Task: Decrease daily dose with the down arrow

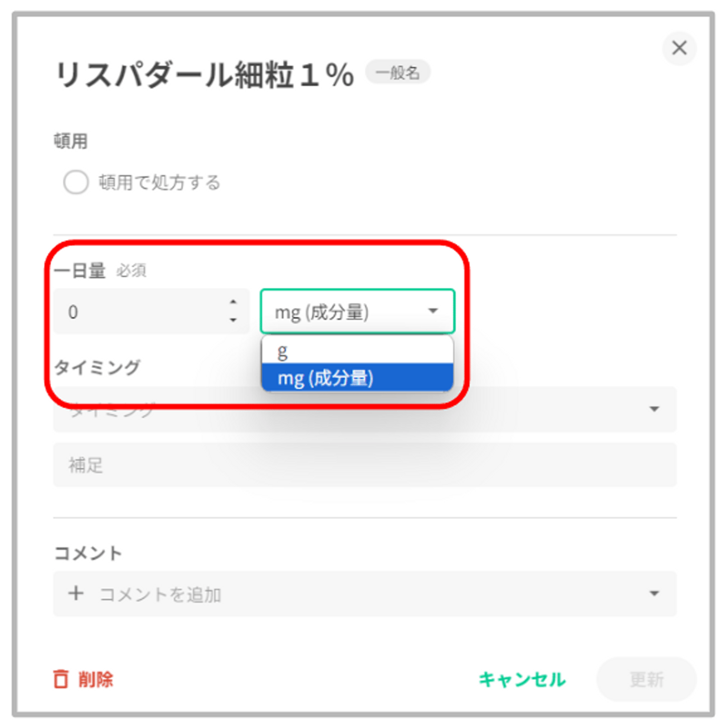Action: tap(233, 320)
